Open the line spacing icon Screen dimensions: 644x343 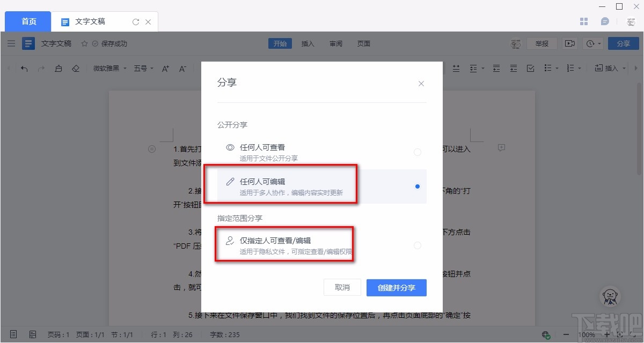[x=474, y=68]
